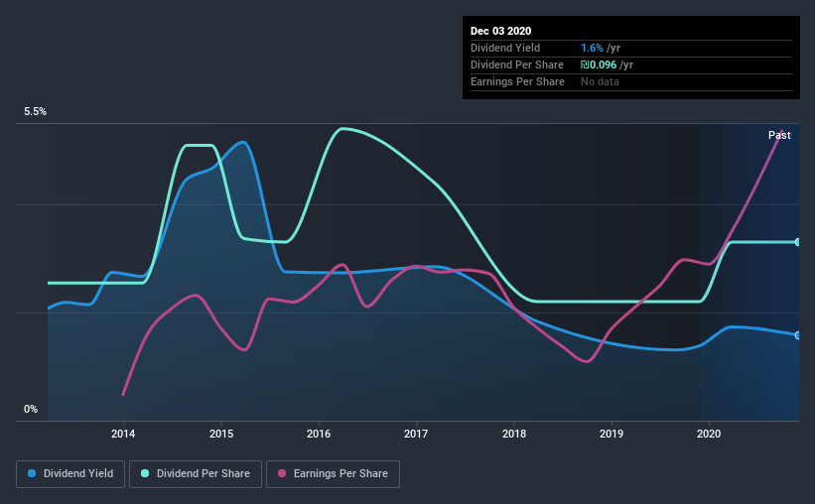Click the 2016 x-axis label

[x=319, y=434]
